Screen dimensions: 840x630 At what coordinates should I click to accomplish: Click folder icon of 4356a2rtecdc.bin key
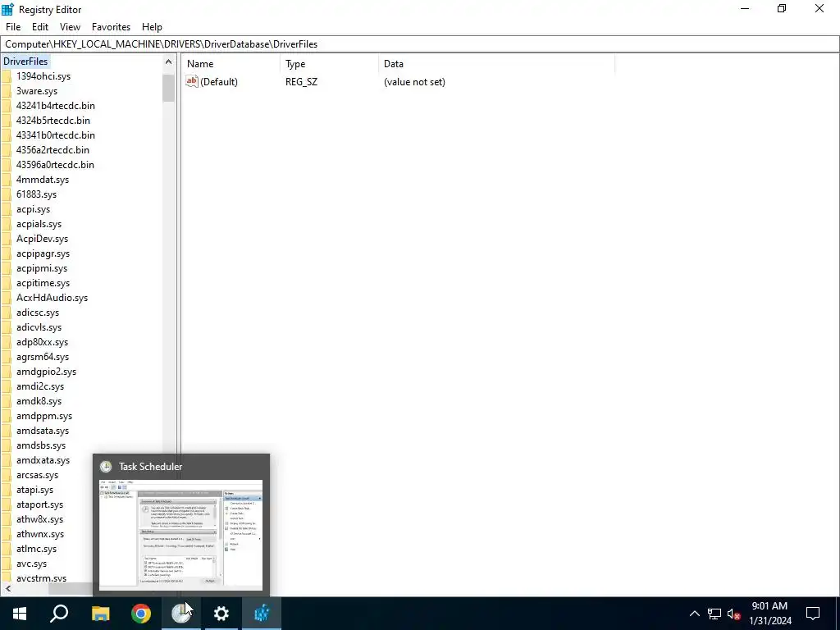7,150
